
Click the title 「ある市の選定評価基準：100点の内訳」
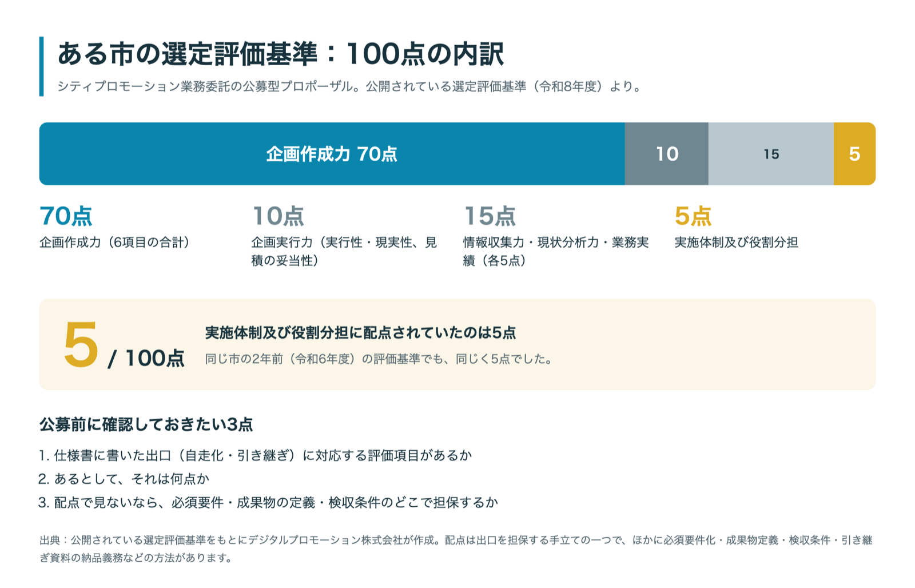point(280,54)
